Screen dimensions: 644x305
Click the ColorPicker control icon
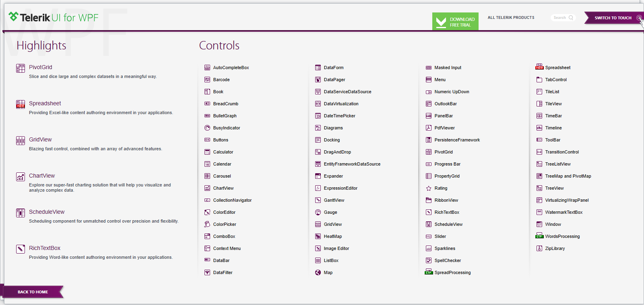tap(207, 224)
